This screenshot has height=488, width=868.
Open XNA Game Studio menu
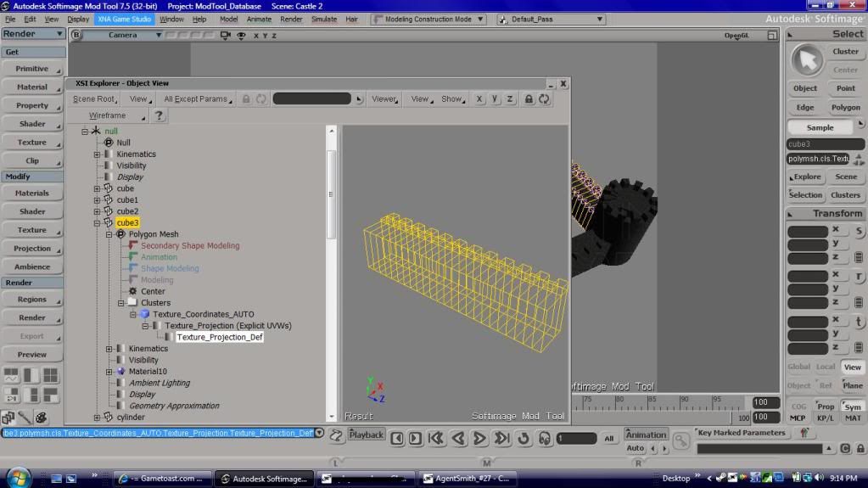click(x=124, y=20)
